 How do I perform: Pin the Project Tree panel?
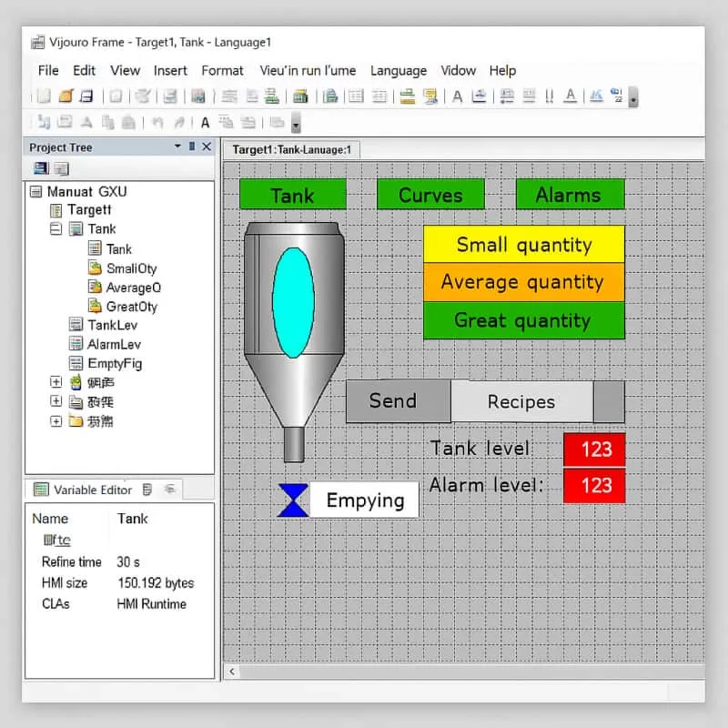[x=192, y=147]
